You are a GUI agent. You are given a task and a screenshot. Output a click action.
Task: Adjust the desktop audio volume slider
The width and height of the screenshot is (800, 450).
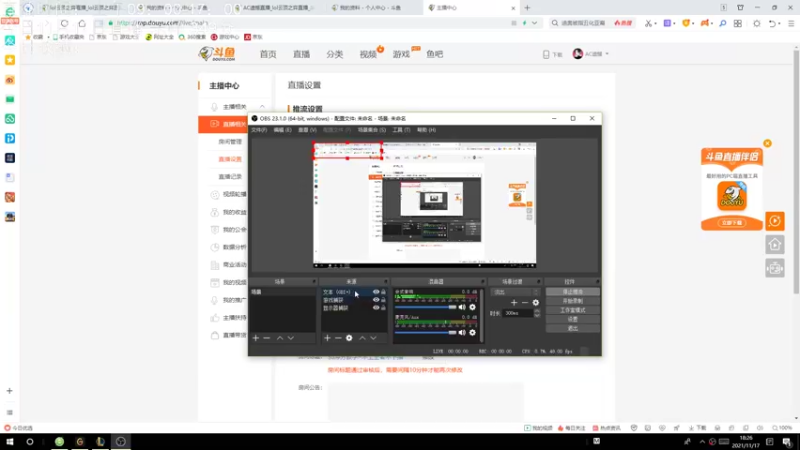click(x=426, y=307)
